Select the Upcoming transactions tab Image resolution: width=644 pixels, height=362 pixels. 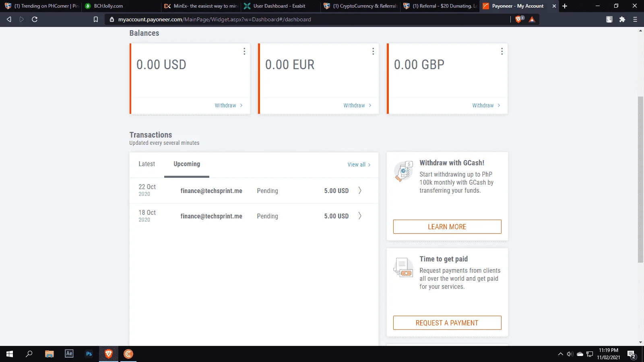[187, 164]
